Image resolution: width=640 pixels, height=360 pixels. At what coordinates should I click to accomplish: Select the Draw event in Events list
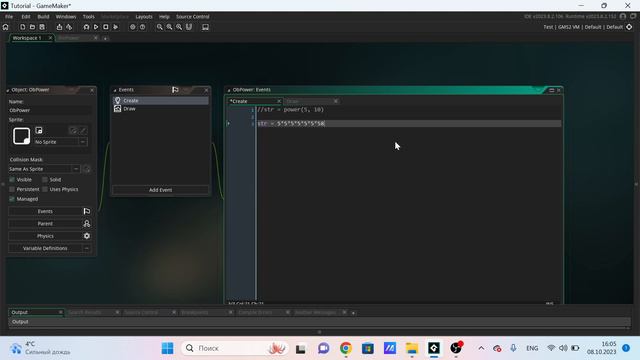coord(160,109)
